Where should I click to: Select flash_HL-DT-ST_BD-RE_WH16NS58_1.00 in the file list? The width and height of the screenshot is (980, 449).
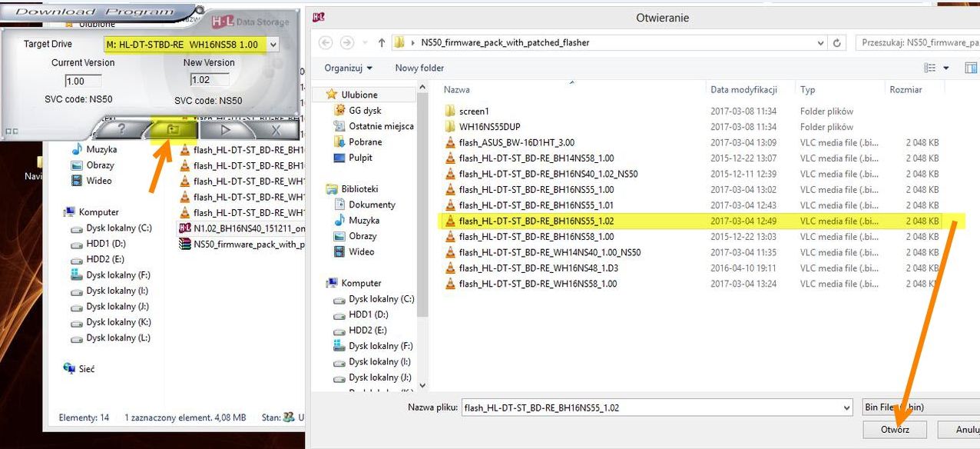point(691,284)
